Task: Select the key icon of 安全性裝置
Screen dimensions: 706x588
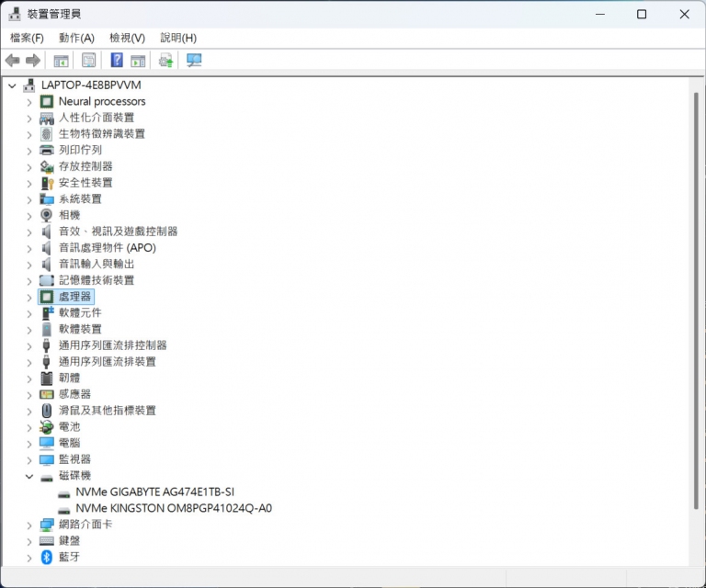Action: point(46,183)
